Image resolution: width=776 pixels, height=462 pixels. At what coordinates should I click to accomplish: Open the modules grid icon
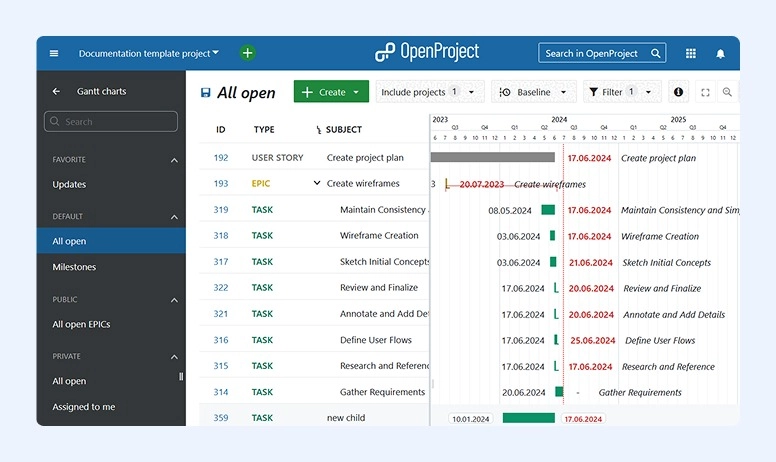tap(691, 53)
